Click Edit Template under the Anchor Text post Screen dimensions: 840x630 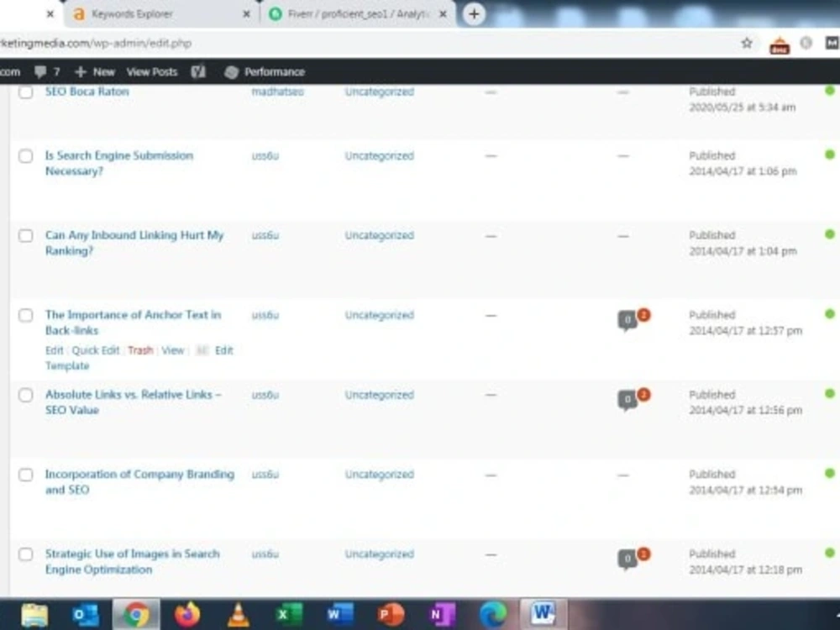[x=139, y=358]
